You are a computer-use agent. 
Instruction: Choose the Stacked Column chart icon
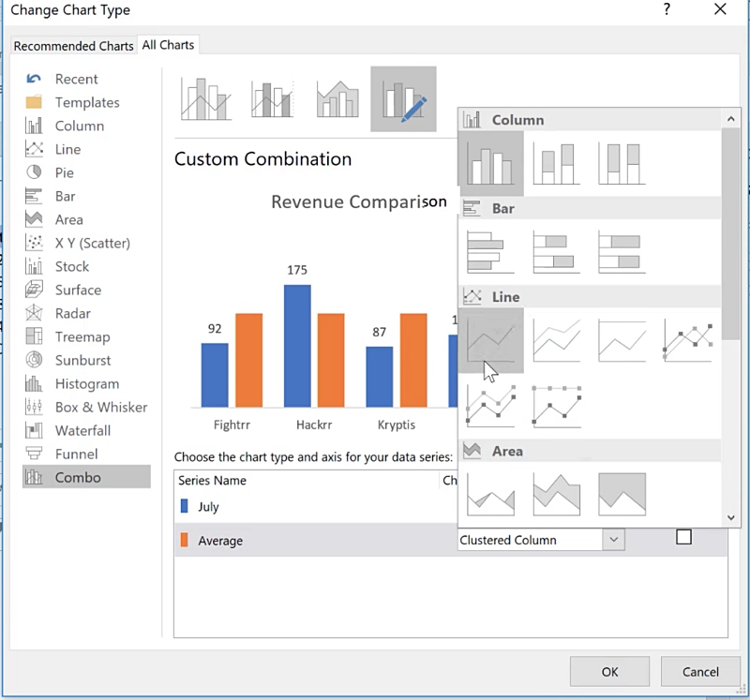[x=556, y=163]
